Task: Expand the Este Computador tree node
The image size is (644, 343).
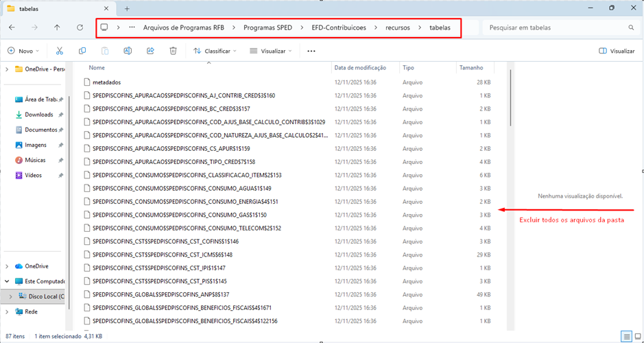Action: pyautogui.click(x=7, y=281)
